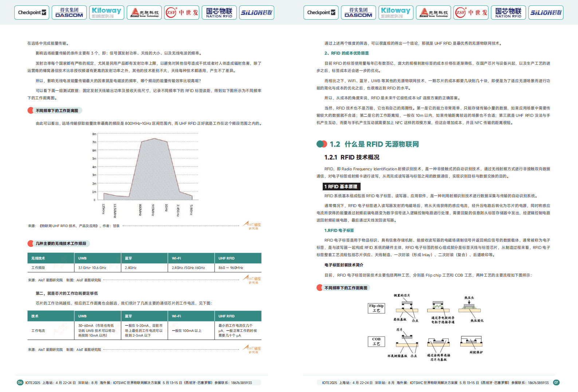The height and width of the screenshot is (392, 578).
Task: Click green subheading 1.RFID 电子标签
Action: 339,230
